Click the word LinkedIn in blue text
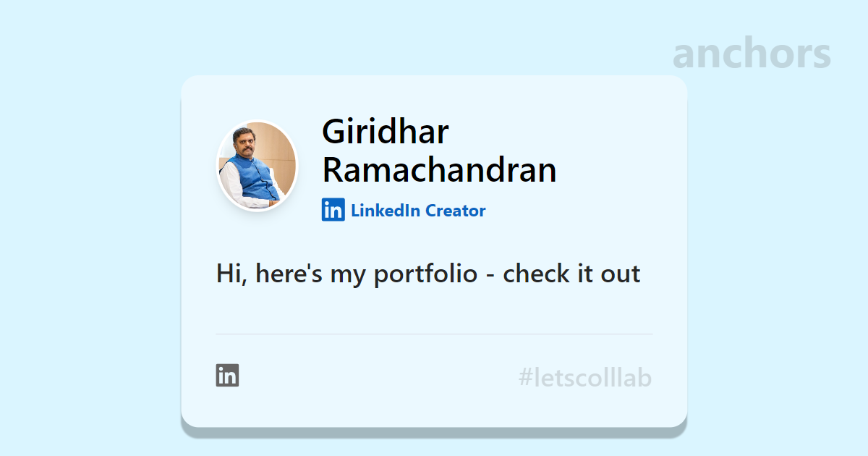The height and width of the screenshot is (456, 868). [x=386, y=211]
